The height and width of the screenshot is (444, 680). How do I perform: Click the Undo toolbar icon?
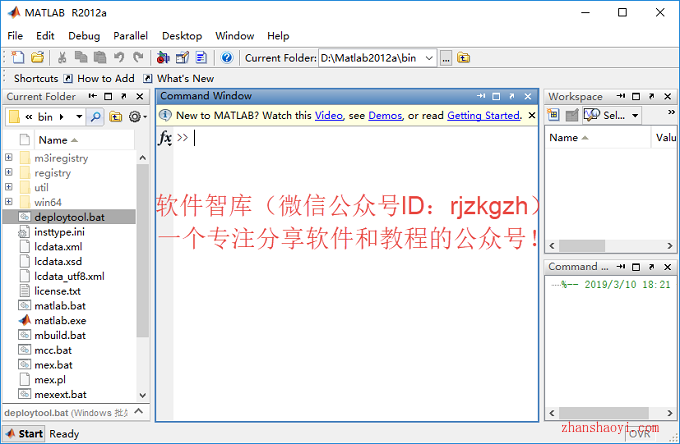119,57
